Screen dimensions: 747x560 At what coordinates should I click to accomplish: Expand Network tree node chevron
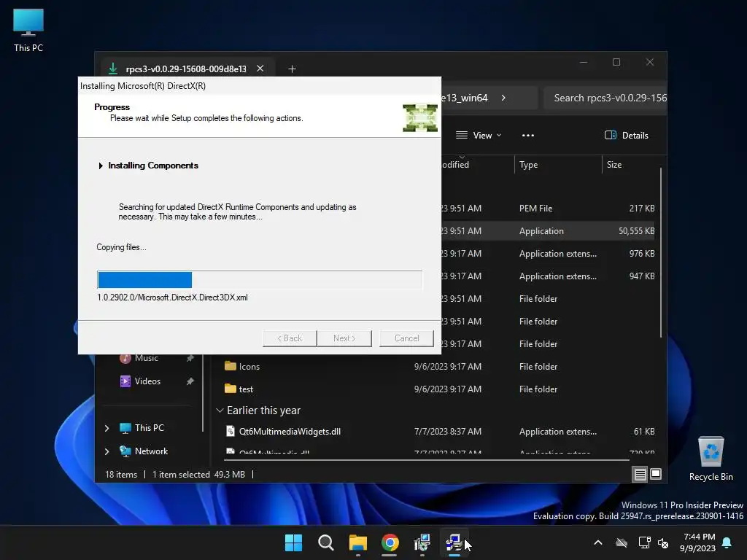click(x=107, y=451)
